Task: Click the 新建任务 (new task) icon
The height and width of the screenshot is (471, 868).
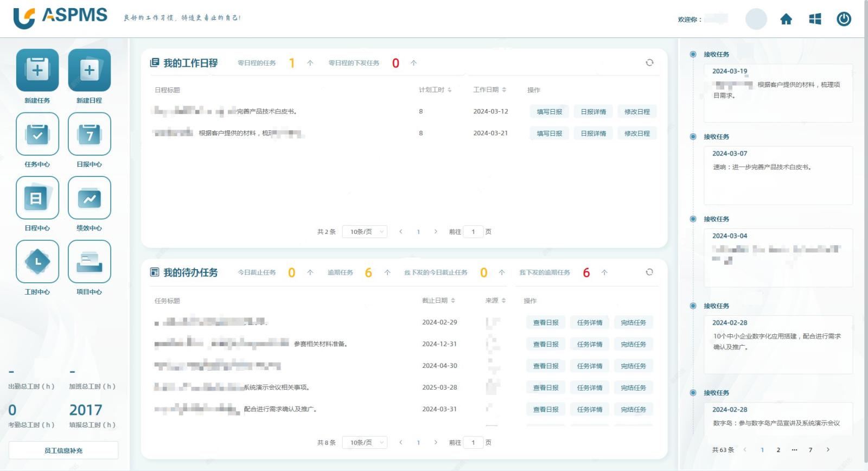Action: [37, 71]
